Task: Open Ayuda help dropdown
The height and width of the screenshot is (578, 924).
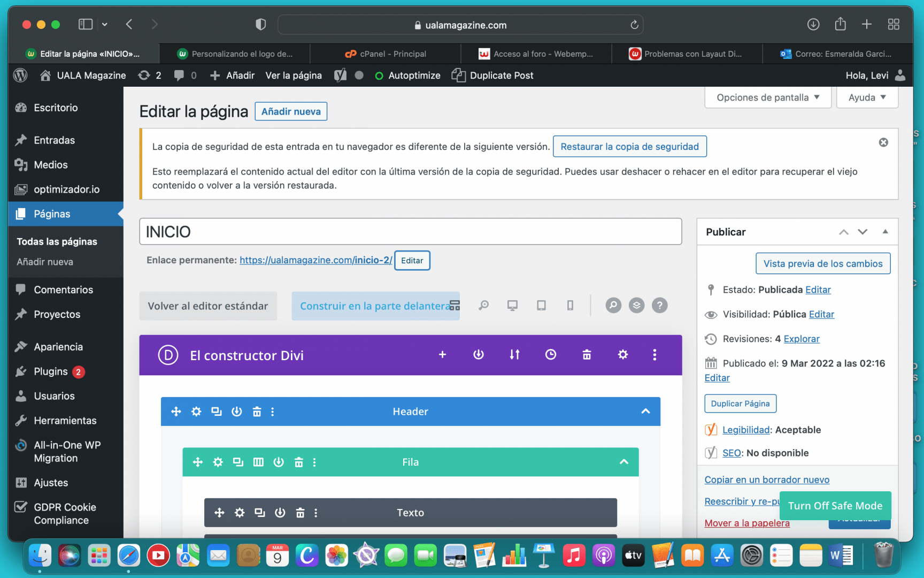Action: point(867,97)
